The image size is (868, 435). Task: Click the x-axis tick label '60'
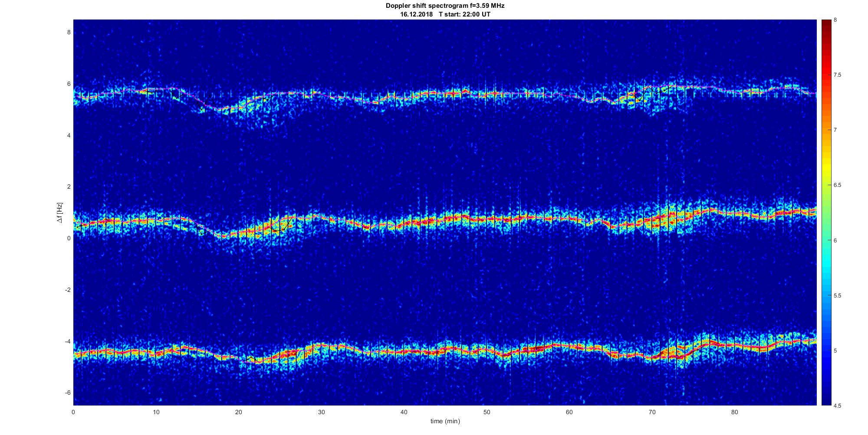point(569,412)
